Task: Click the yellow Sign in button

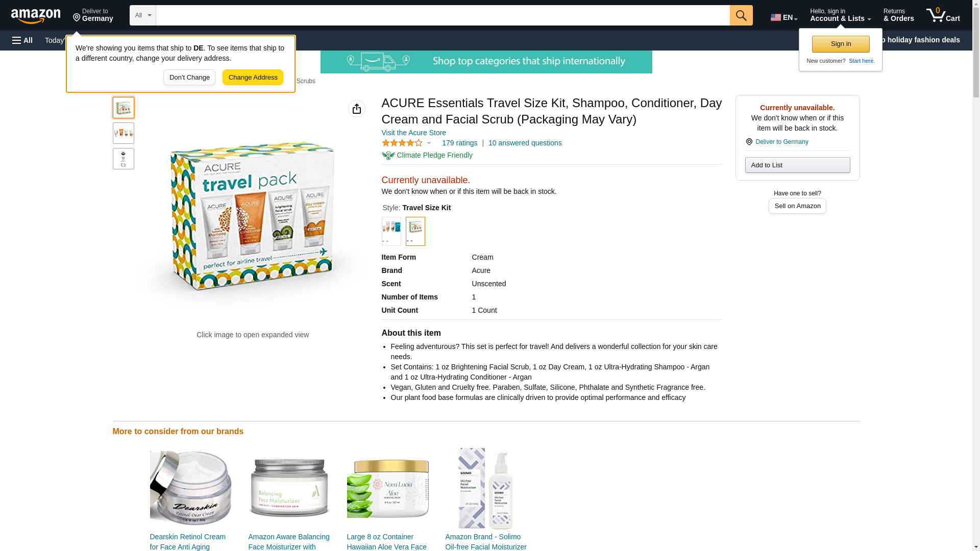Action: tap(841, 44)
